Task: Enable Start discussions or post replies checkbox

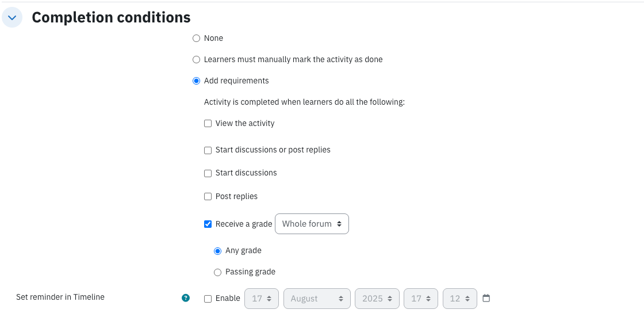Action: point(208,150)
